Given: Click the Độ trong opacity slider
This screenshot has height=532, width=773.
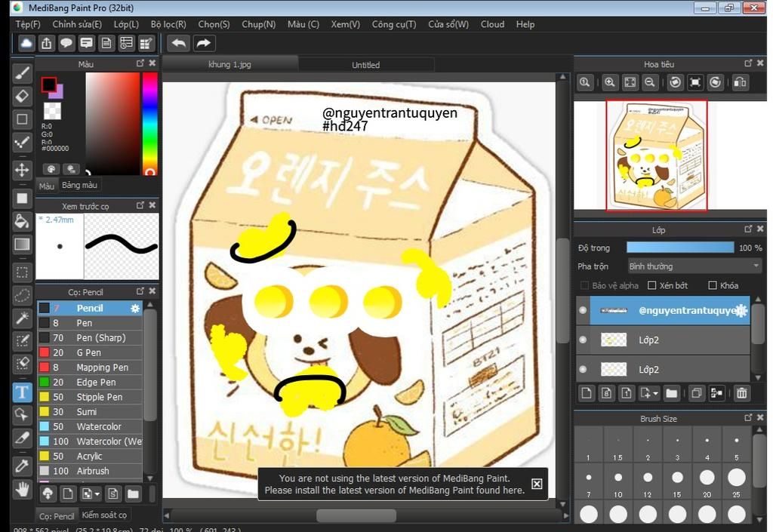Looking at the screenshot, I should pyautogui.click(x=680, y=248).
